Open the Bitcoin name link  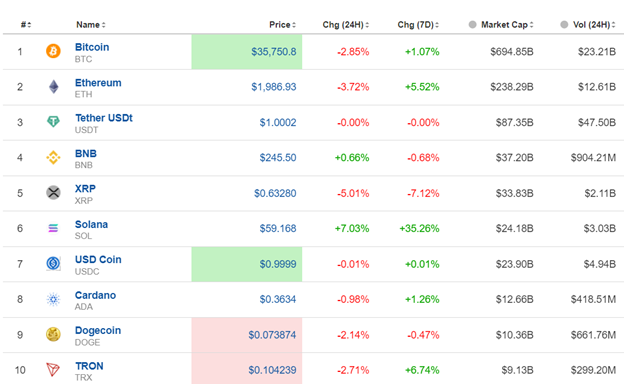[x=92, y=47]
